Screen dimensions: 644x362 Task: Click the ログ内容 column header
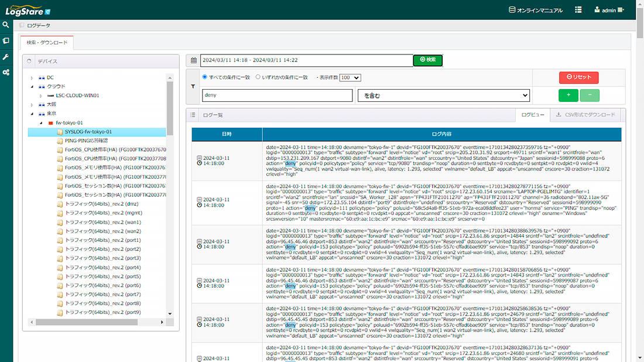(x=442, y=134)
